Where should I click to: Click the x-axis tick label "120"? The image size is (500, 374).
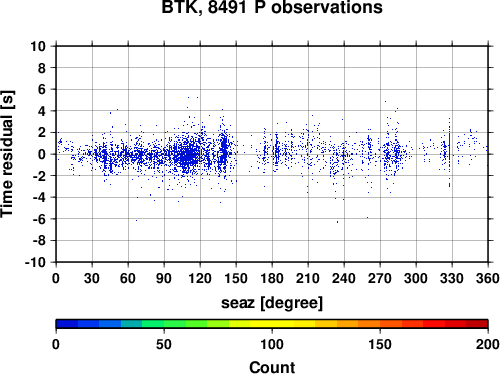(200, 278)
